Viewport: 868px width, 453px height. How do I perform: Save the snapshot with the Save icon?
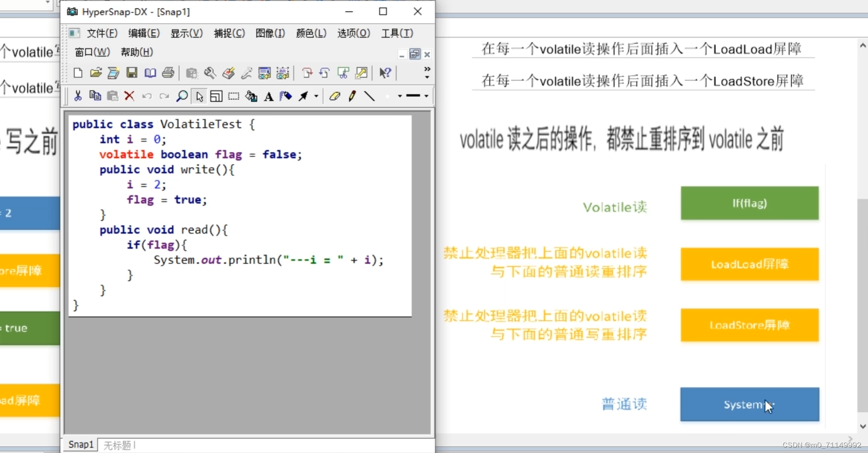click(x=132, y=73)
